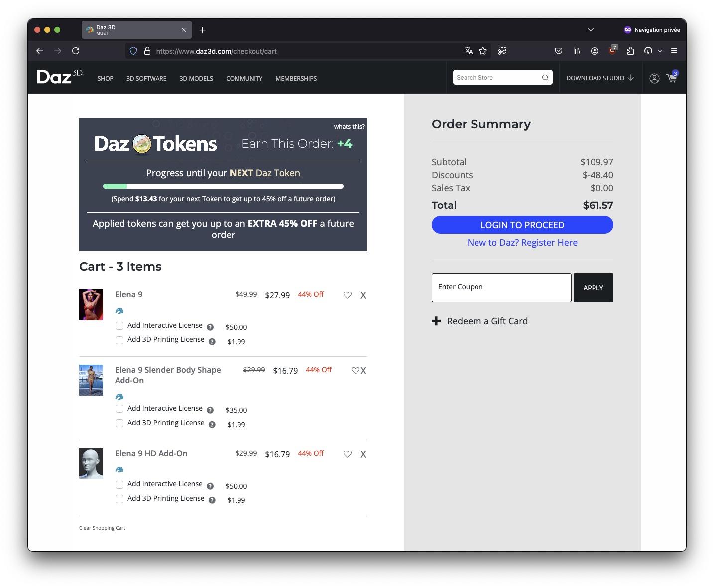This screenshot has width=714, height=588.
Task: Bookmark this page with the star icon
Action: point(483,51)
